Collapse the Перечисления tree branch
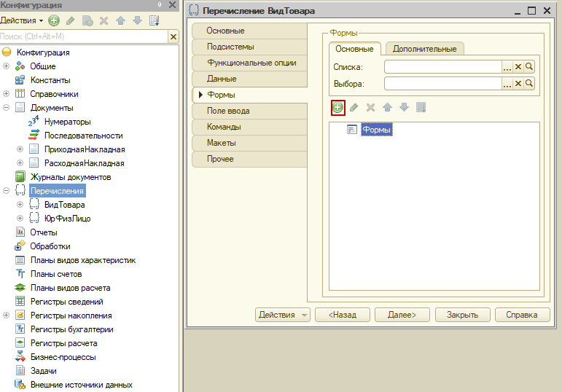 coord(6,191)
